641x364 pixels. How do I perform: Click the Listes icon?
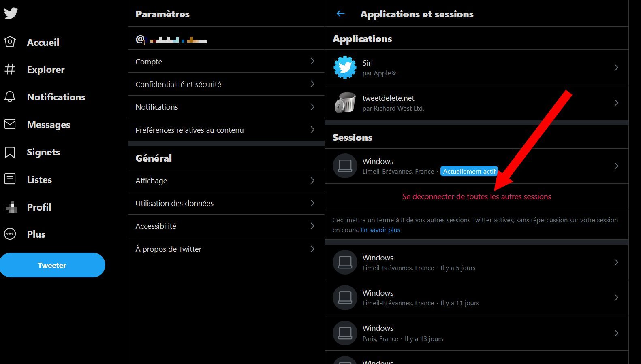tap(10, 179)
